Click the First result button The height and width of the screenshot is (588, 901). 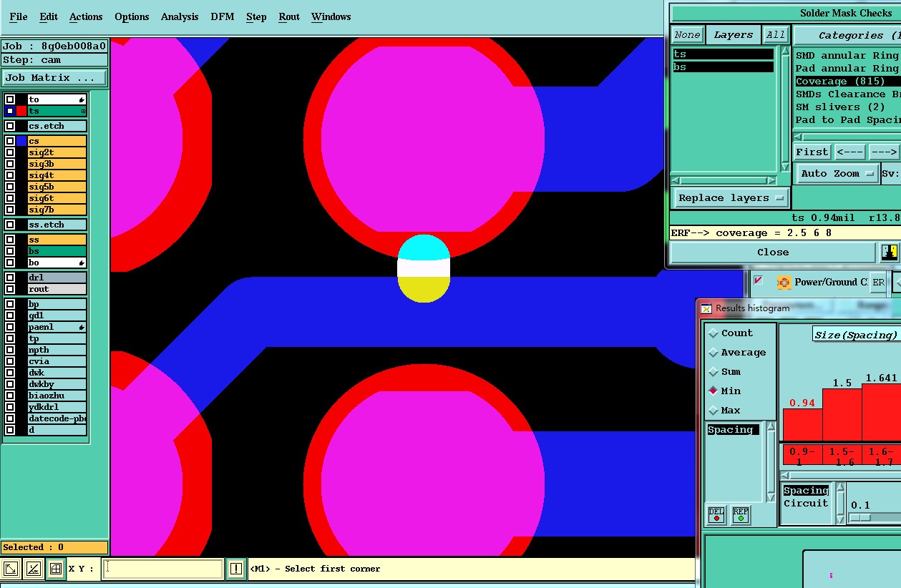coord(812,152)
